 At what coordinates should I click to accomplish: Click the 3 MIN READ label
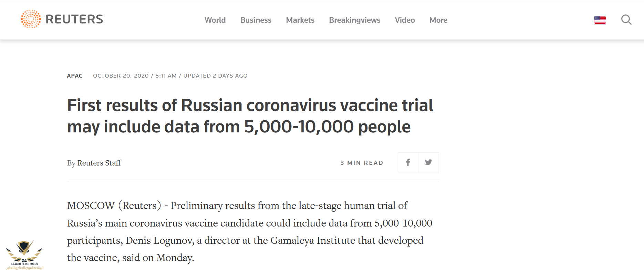click(362, 163)
